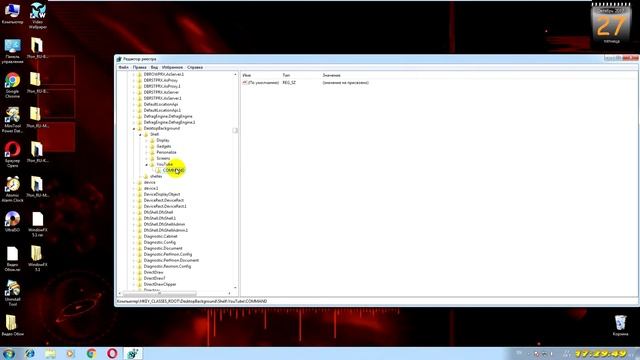Click the Тип column header
640x360 pixels.
286,76
